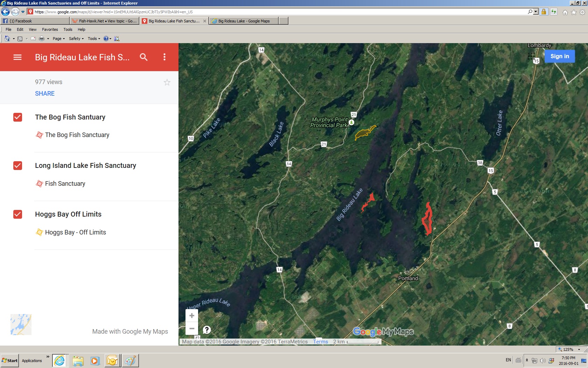Open the View menu
This screenshot has height=368, width=588.
33,29
